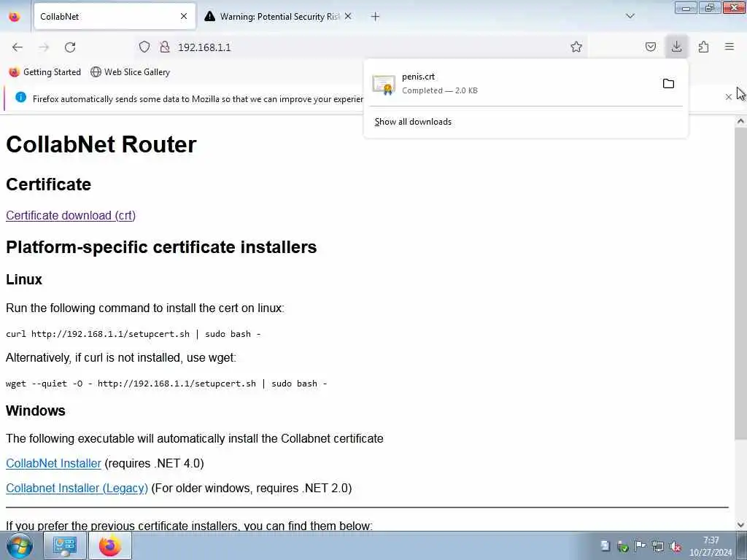Toggle the downloads panel button
The width and height of the screenshot is (747, 560).
[676, 47]
